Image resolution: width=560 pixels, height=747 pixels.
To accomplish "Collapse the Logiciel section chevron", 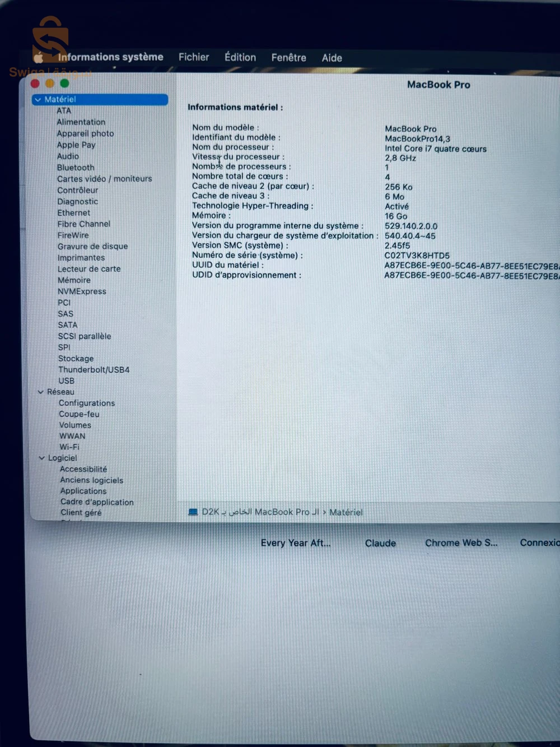I will pyautogui.click(x=41, y=458).
